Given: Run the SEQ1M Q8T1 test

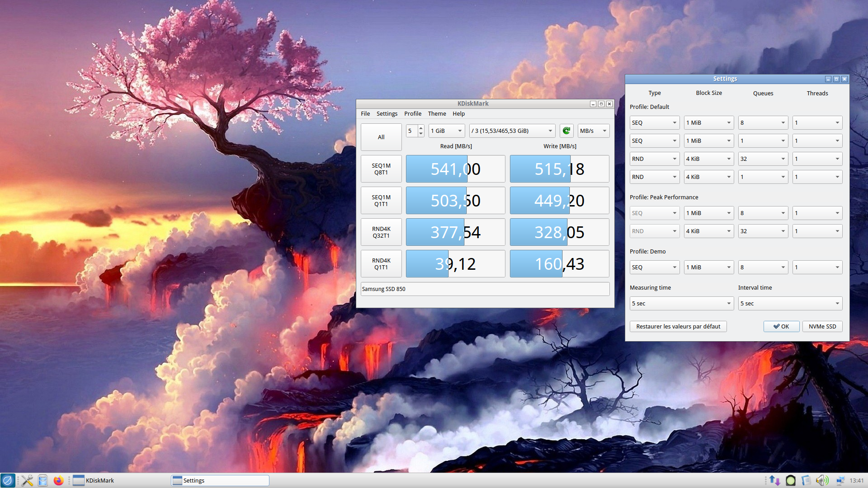Looking at the screenshot, I should pos(381,169).
